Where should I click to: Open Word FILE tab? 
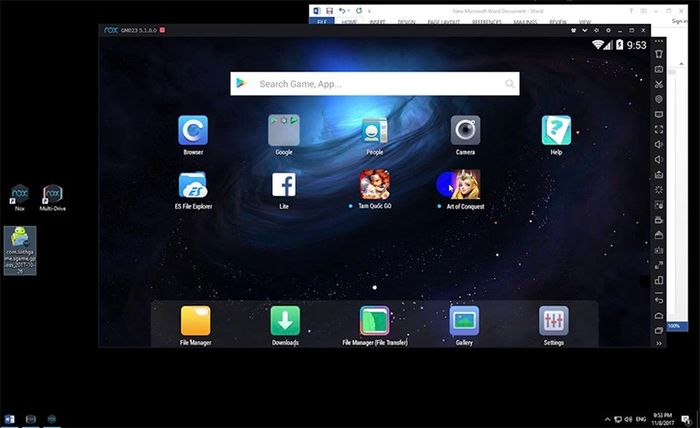pos(322,21)
